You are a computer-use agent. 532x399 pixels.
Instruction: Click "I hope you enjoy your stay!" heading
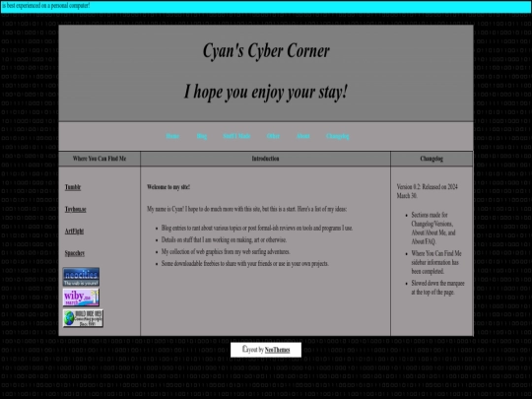266,92
